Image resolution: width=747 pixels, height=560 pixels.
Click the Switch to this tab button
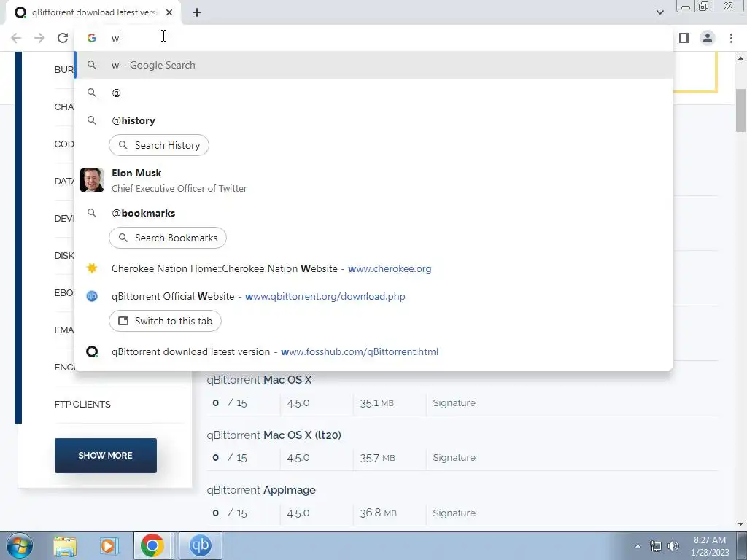point(165,321)
